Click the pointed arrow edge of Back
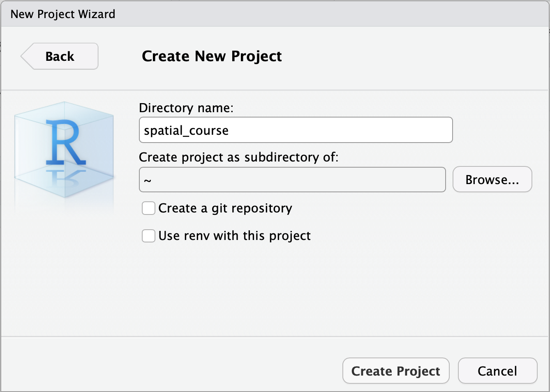Screen dimensions: 550x392 click(x=25, y=56)
